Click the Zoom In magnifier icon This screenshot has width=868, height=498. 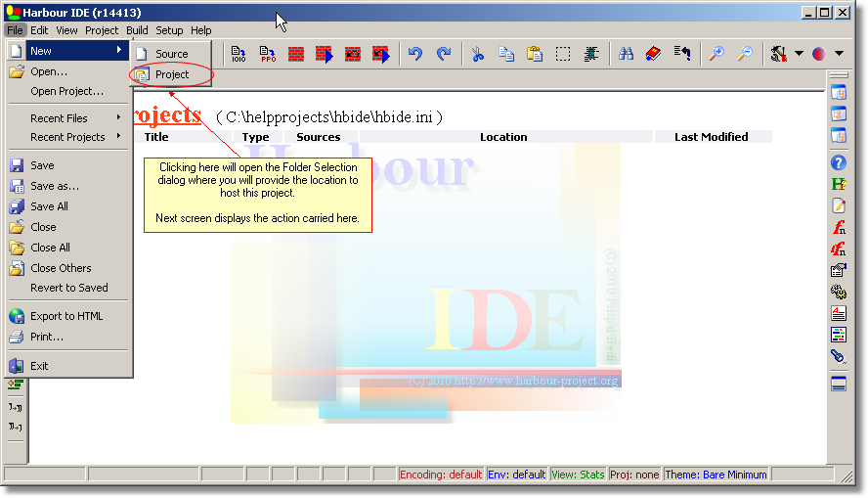(716, 54)
